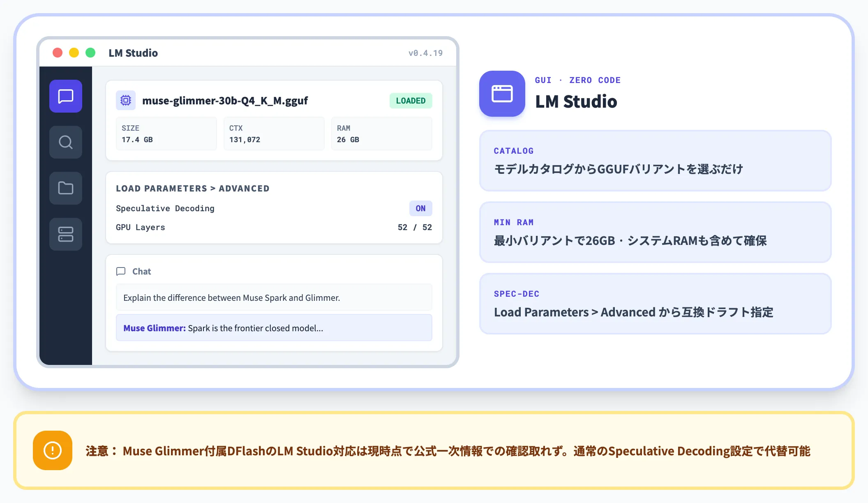The image size is (868, 503).
Task: Click the green maximize window dot
Action: pyautogui.click(x=90, y=53)
